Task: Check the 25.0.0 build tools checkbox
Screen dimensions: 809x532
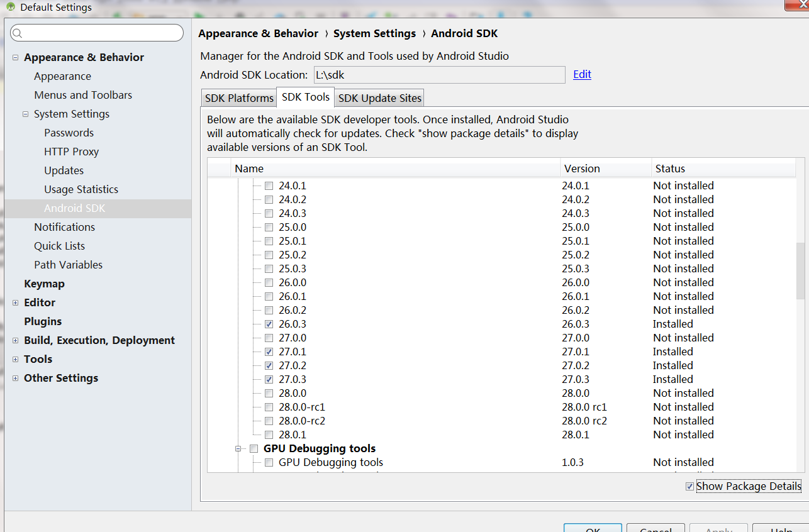Action: pyautogui.click(x=269, y=227)
